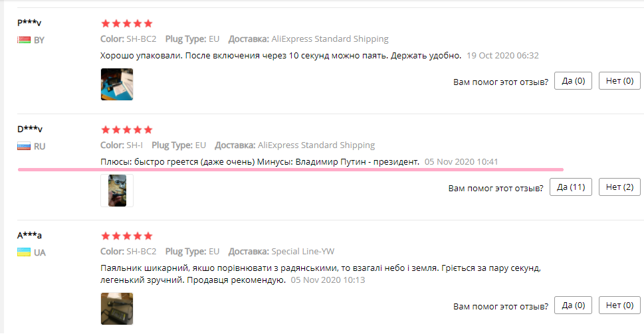Image resolution: width=644 pixels, height=336 pixels.
Task: Click the five-star rating on P***v's review
Action: [126, 23]
